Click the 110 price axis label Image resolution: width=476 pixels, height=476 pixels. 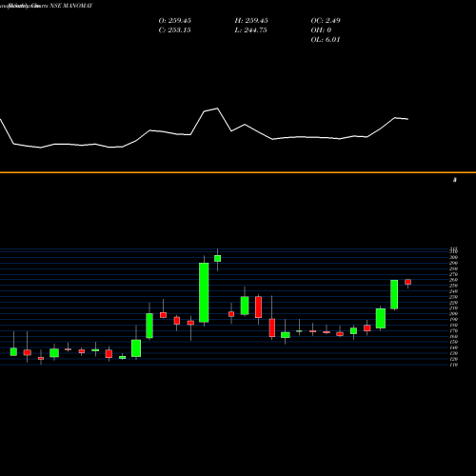pyautogui.click(x=453, y=365)
